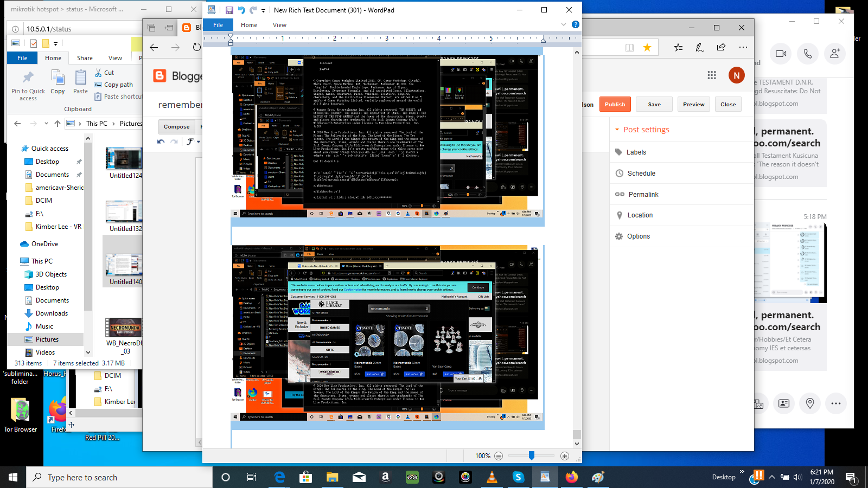Open VLC media player from taskbar
The height and width of the screenshot is (488, 868).
(x=492, y=477)
